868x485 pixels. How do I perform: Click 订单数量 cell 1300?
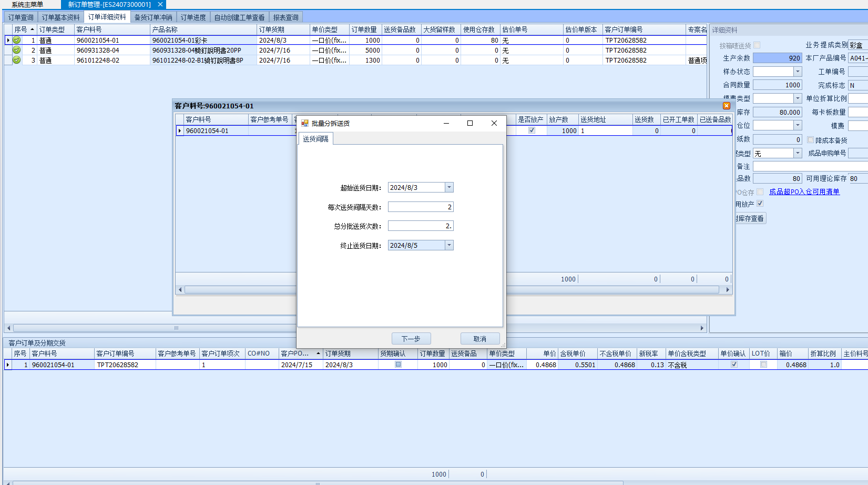(x=365, y=60)
